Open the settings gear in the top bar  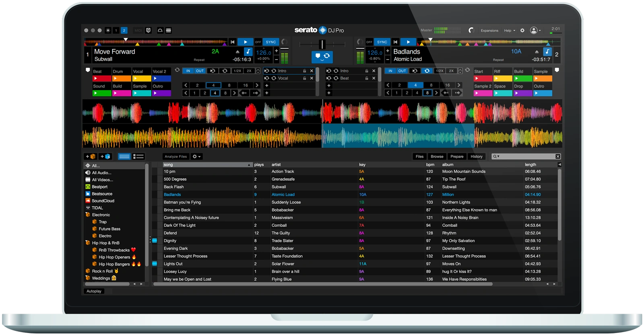pos(522,31)
